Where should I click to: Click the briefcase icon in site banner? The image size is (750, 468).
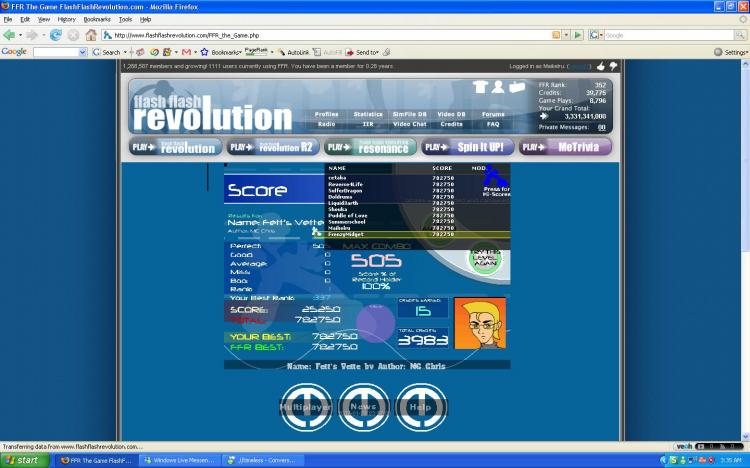tap(517, 87)
